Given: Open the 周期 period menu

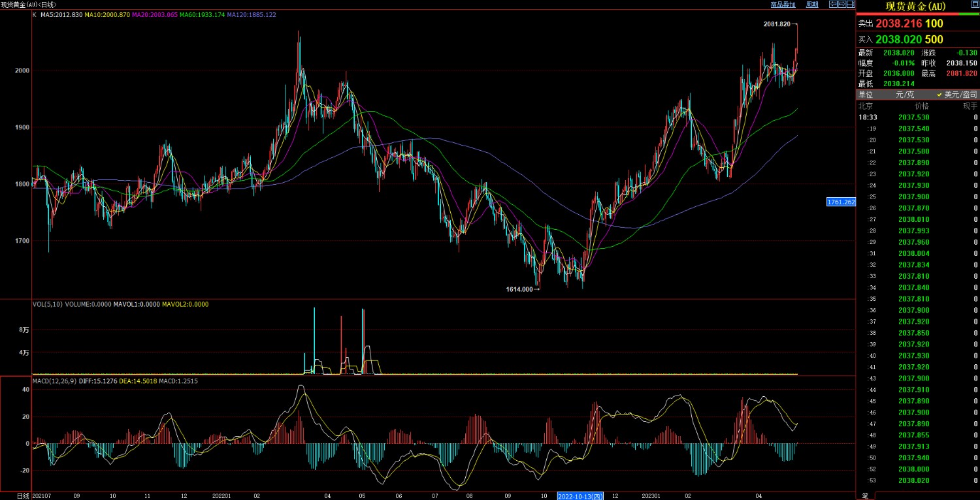Looking at the screenshot, I should pos(811,5).
